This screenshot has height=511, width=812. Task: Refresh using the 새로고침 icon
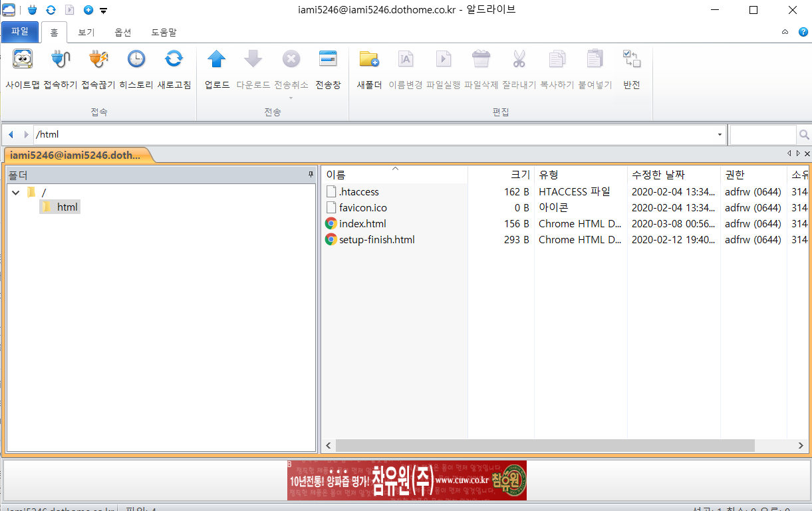tap(174, 60)
